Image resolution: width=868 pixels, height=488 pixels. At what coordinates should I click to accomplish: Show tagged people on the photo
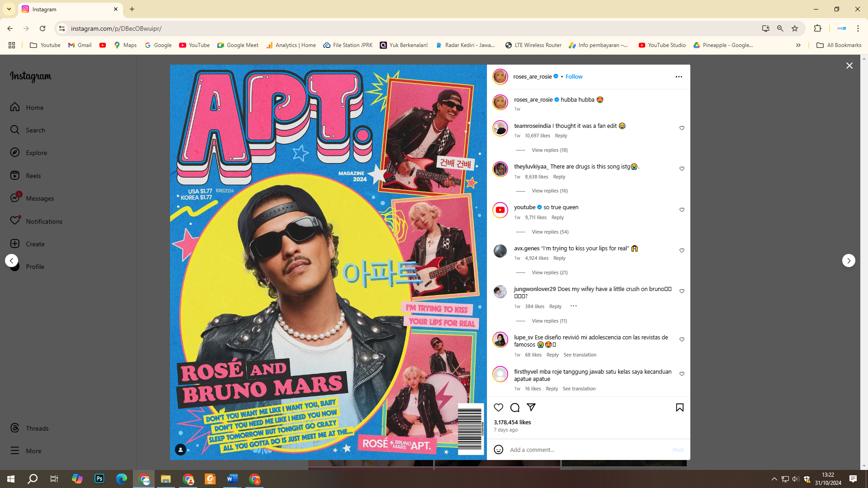(180, 450)
